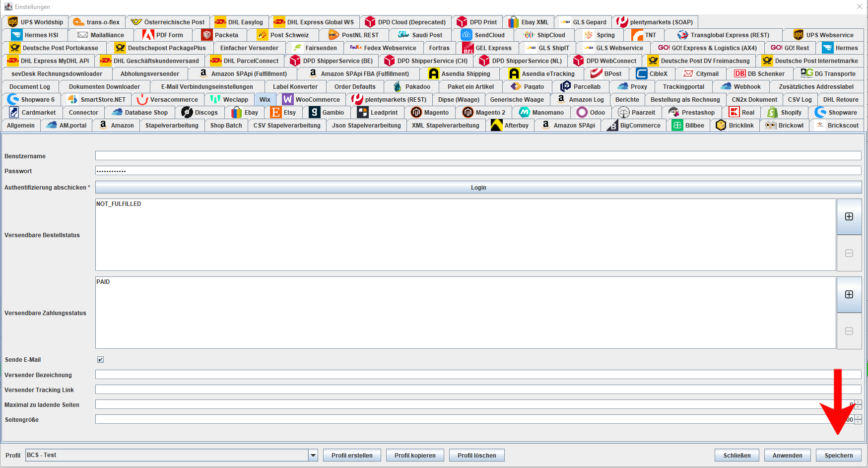
Task: Add a Versendbare Bestellstatus entry with plus
Action: (849, 216)
